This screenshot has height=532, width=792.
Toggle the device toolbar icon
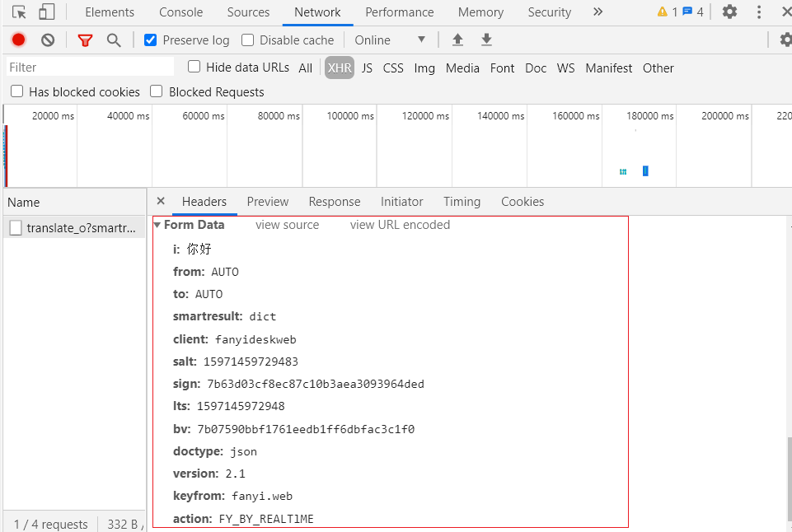46,12
